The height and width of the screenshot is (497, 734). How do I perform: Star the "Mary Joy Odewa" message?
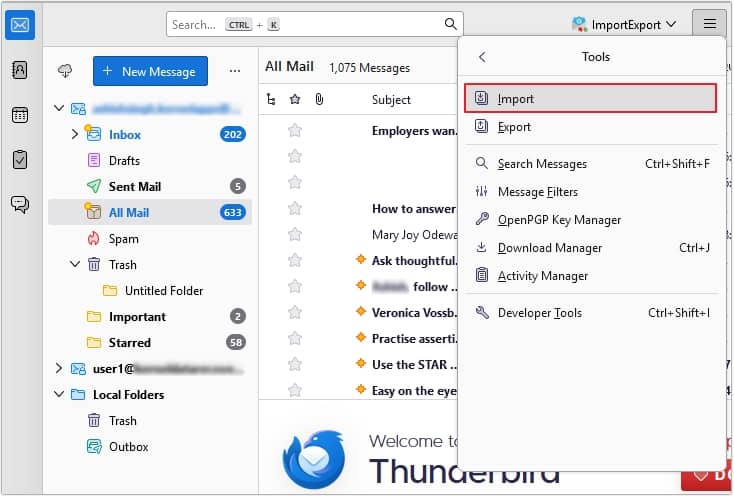[295, 234]
